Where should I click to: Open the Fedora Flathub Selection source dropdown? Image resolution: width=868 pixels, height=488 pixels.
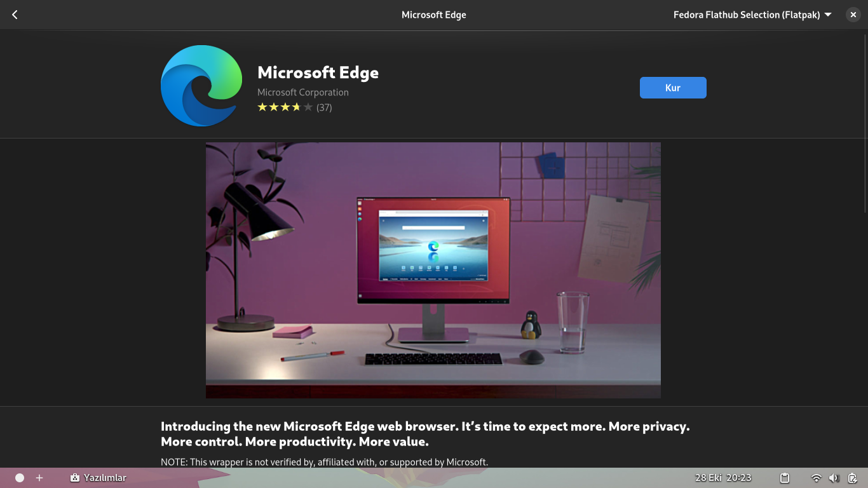pyautogui.click(x=752, y=15)
